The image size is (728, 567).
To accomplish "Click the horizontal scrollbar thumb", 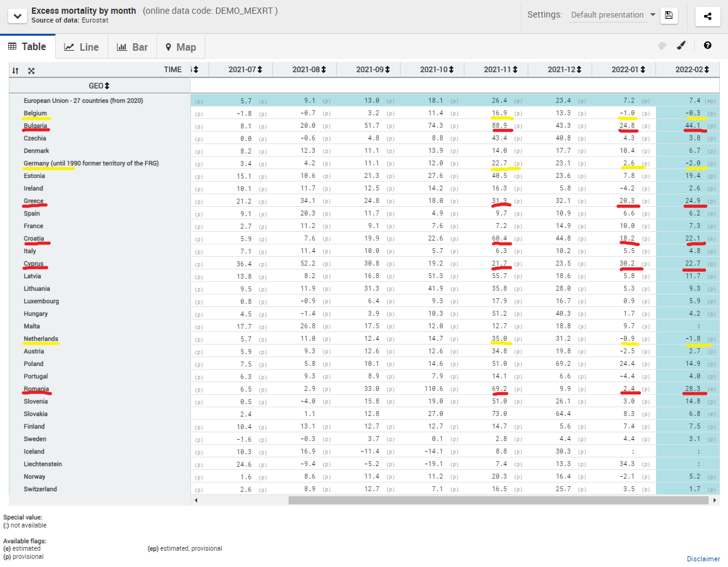I will [499, 500].
